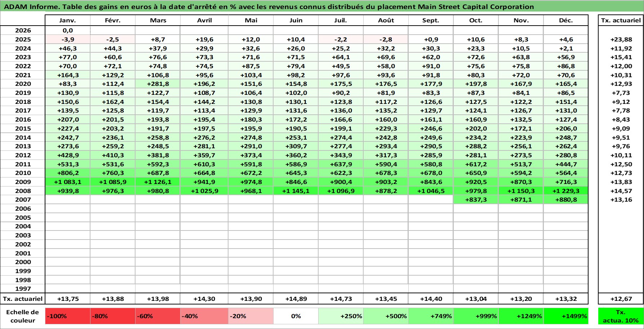Click the +12,67 overall actuarial rate
Viewport: 644px width, 329px height.
(621, 299)
